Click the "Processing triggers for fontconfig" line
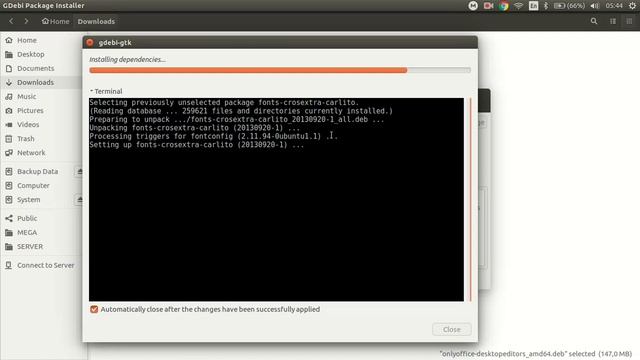Viewport: 640px width, 360px height. [213, 136]
